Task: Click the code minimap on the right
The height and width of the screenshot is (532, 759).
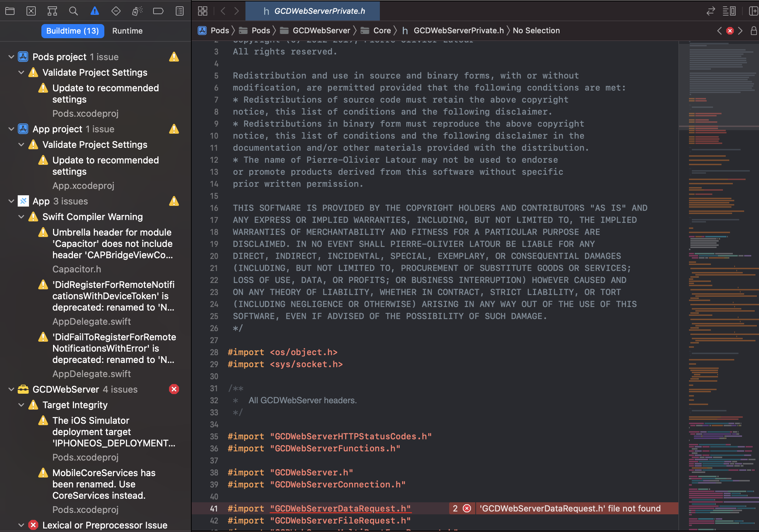Action: [x=719, y=286]
